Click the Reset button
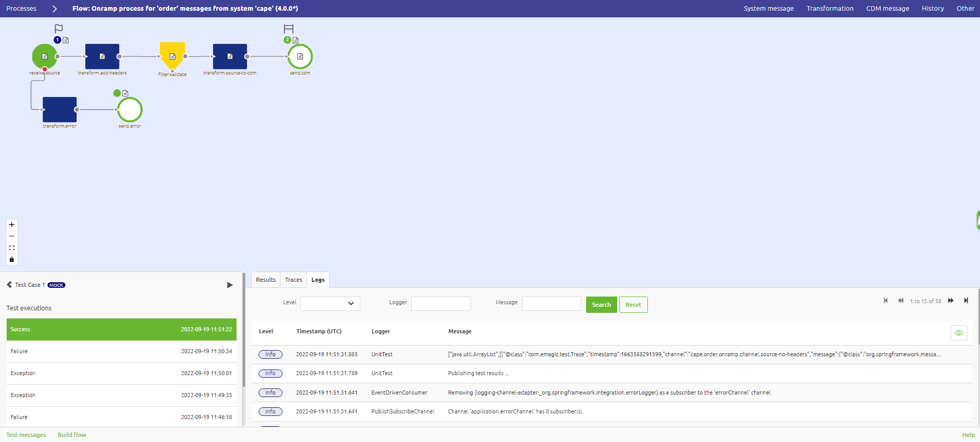This screenshot has width=980, height=442. [633, 305]
